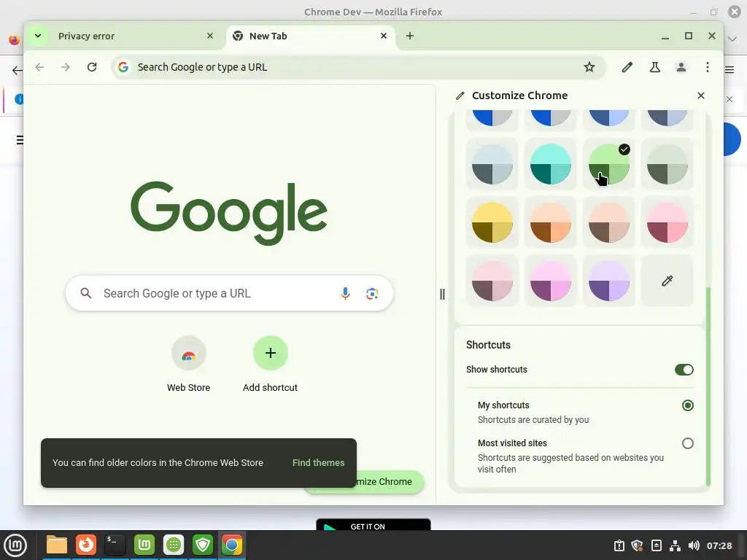The image size is (747, 560).
Task: Select the Most visited sites radio option
Action: [687, 443]
